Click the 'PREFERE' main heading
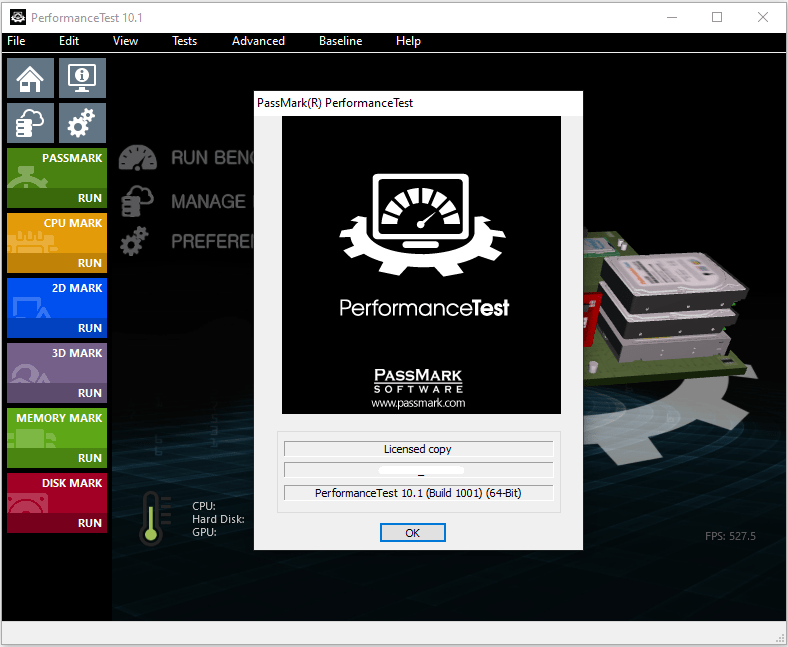 click(x=213, y=242)
